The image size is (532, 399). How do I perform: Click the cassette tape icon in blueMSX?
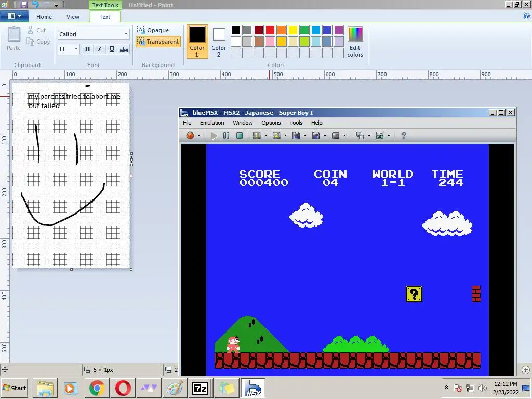[336, 136]
